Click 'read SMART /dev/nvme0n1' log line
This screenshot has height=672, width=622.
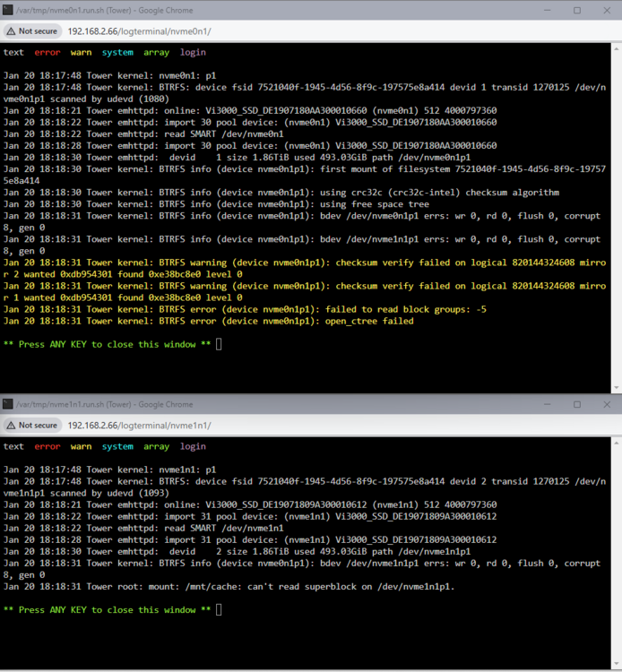(x=143, y=134)
